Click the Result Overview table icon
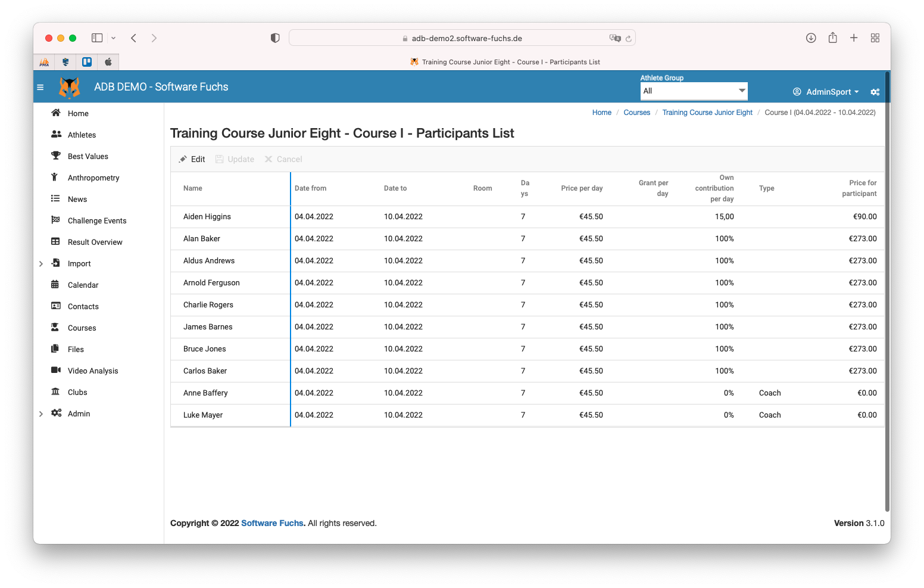The image size is (924, 588). [x=55, y=242]
